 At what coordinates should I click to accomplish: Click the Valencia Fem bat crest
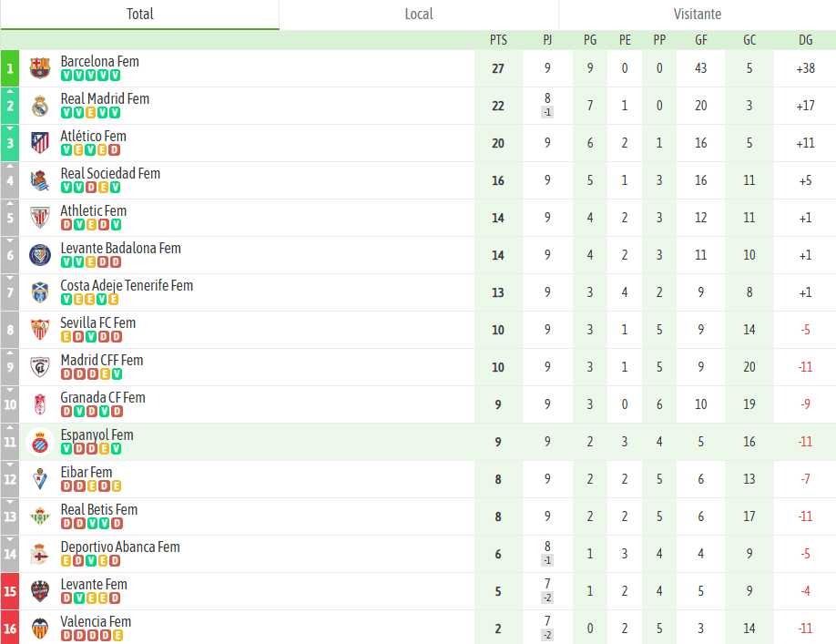40,629
